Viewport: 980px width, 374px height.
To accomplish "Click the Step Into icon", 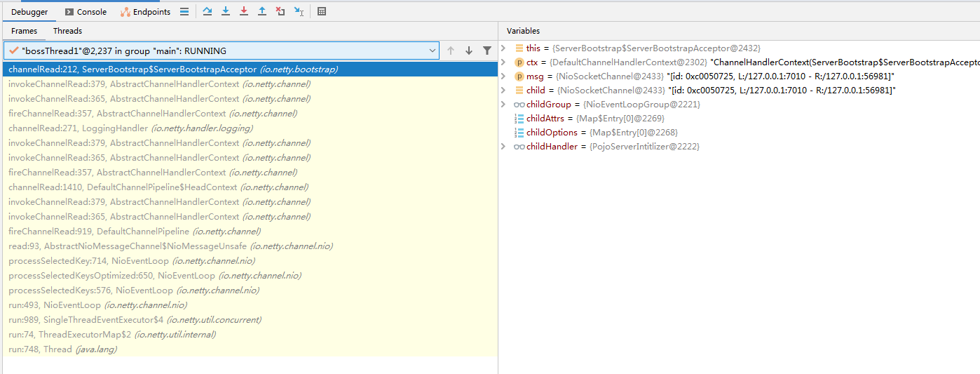I will [x=226, y=12].
